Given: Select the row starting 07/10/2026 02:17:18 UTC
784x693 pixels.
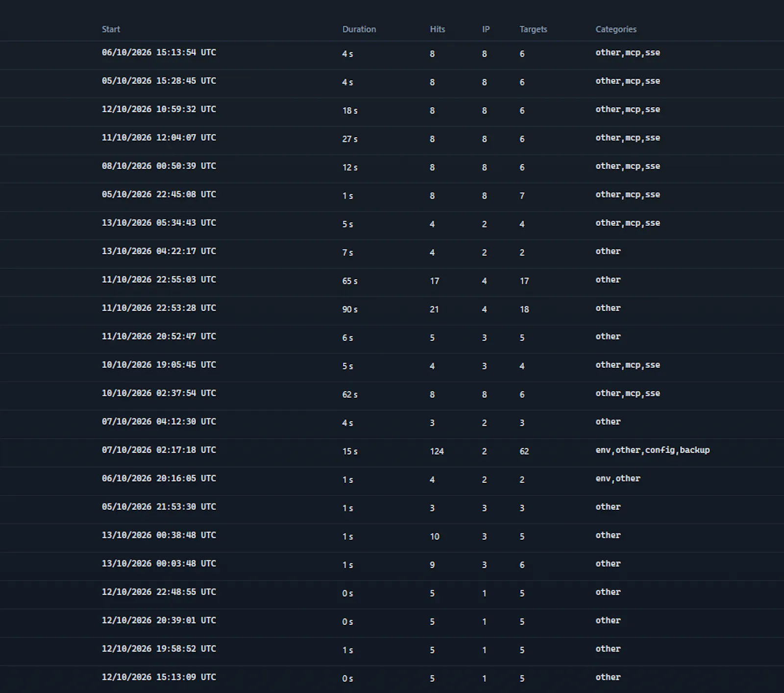Looking at the screenshot, I should pyautogui.click(x=392, y=453).
